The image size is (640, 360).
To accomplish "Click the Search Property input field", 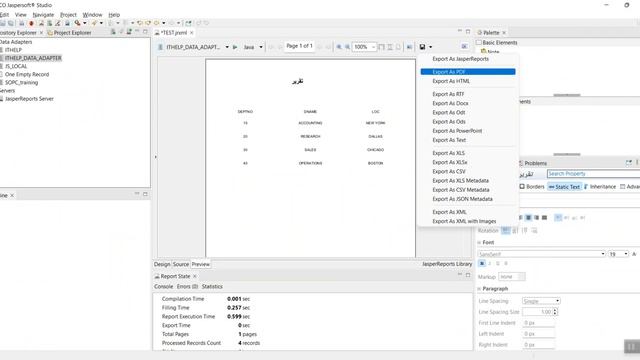I will point(593,174).
